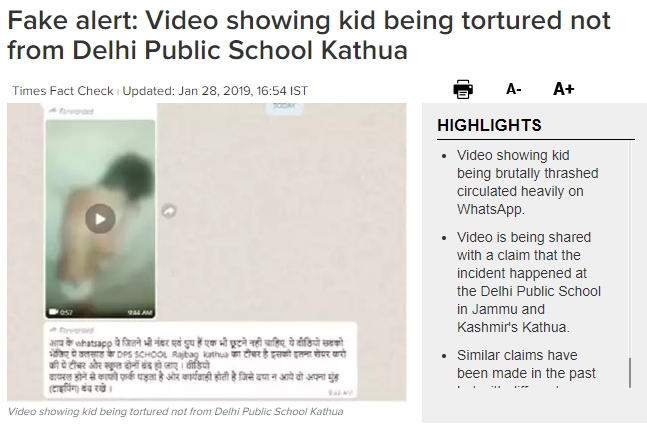Click the TODAY date chip in chat
647x429 pixels.
pyautogui.click(x=284, y=106)
